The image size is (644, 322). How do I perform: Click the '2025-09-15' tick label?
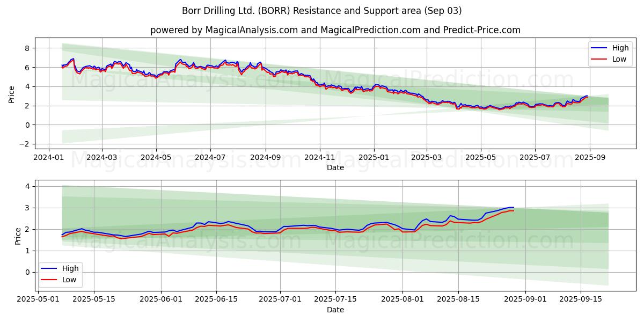pos(581,299)
